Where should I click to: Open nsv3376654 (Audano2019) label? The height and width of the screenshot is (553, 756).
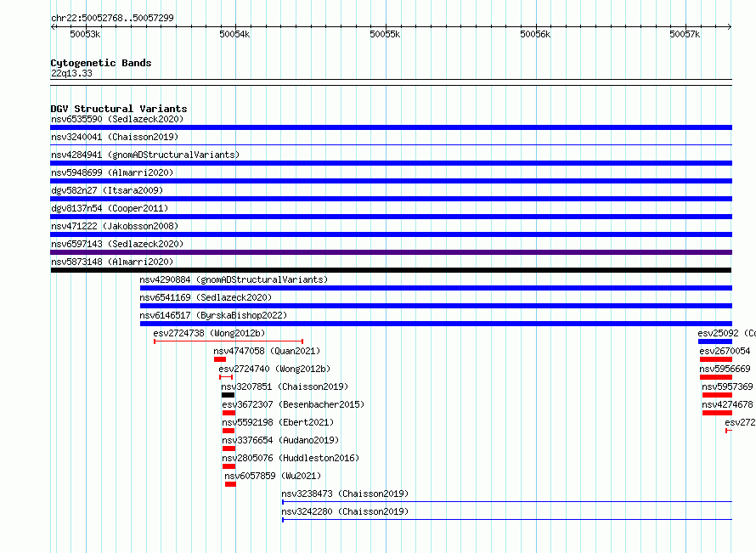click(x=280, y=440)
